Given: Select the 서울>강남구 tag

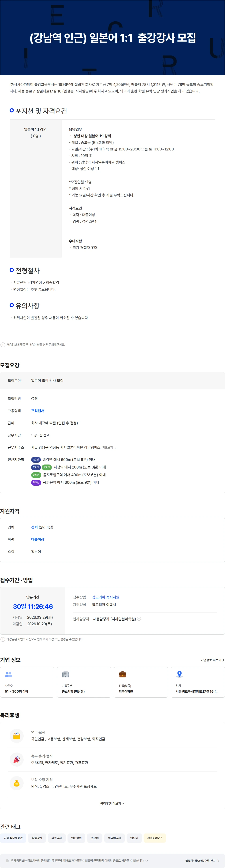Looking at the screenshot, I should (x=155, y=838).
